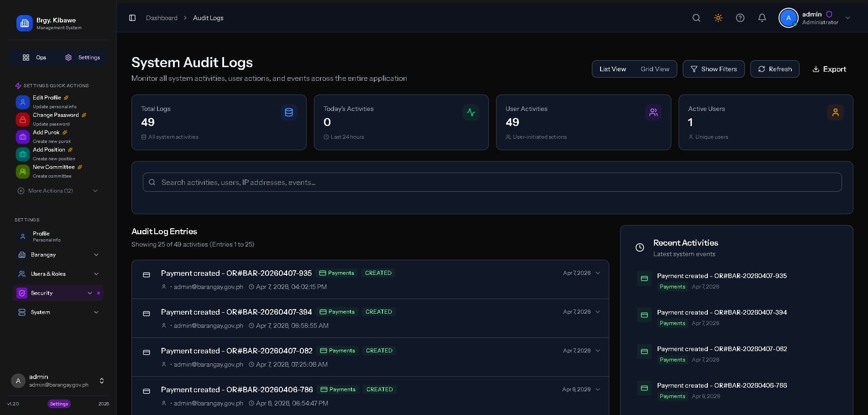868x415 pixels.
Task: Click the recent activity icon for OR#BAR-20260406-786
Action: (x=644, y=388)
